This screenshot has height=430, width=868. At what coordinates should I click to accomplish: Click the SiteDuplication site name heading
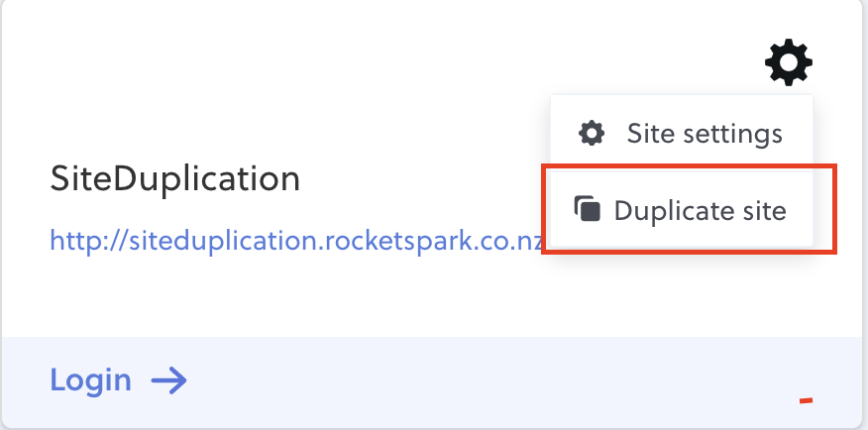175,179
